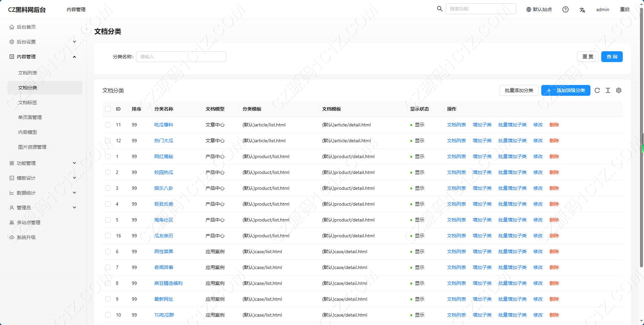Click the 添加顶级分类 button

coord(566,90)
